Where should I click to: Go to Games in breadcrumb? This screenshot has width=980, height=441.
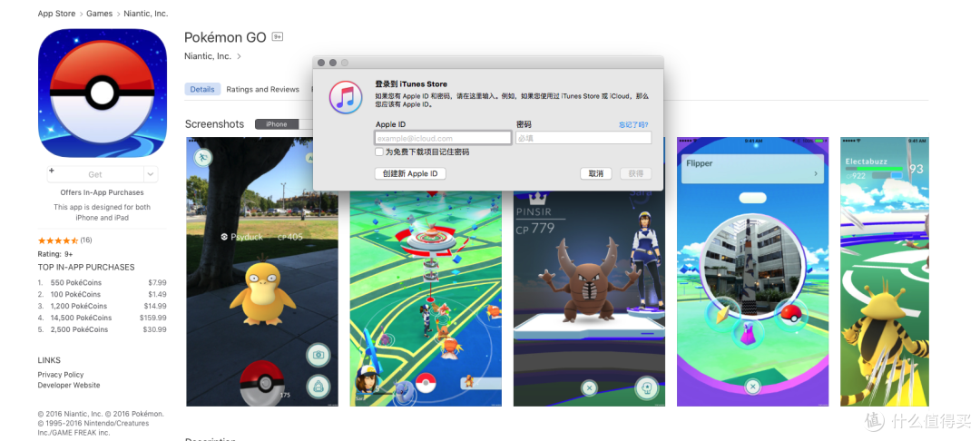100,14
